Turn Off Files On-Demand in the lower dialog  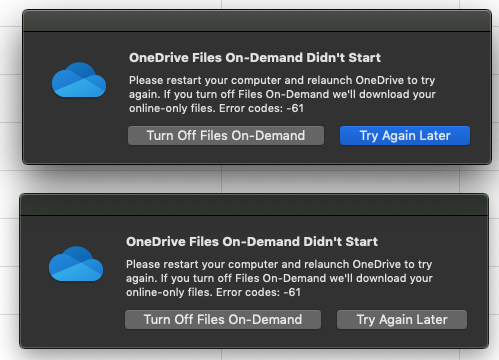tap(223, 320)
